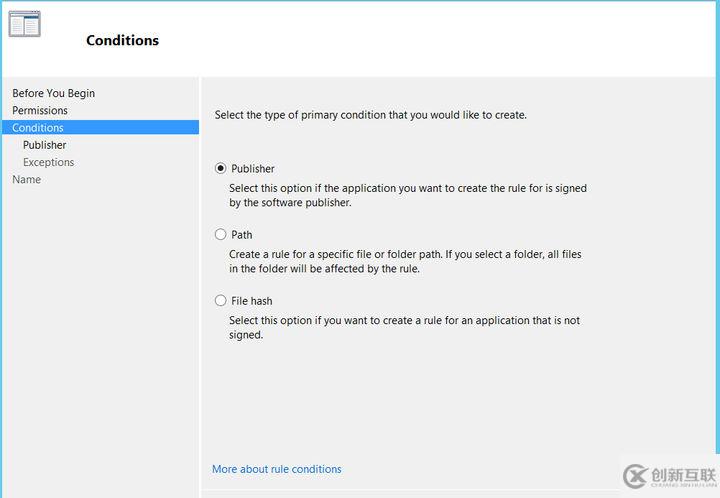
Task: Click the Path option label text
Action: click(x=242, y=235)
